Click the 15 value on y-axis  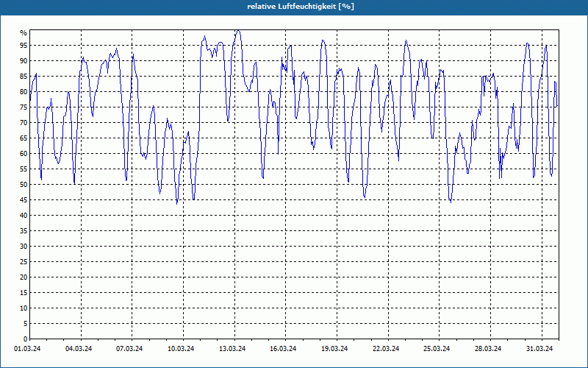coord(24,292)
